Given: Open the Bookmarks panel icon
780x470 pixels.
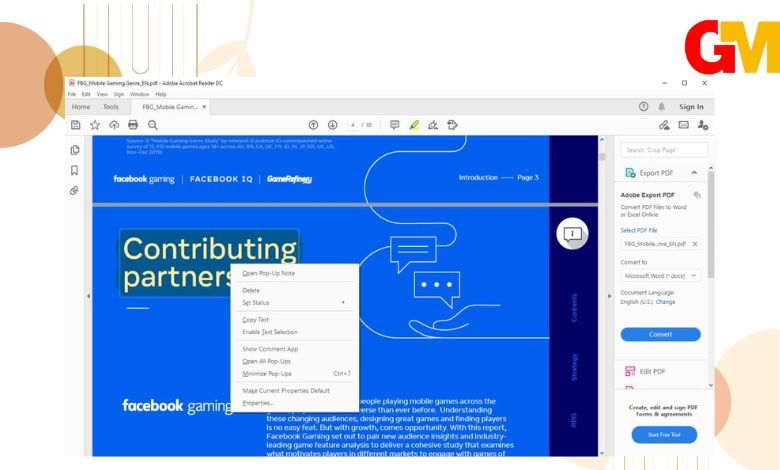Looking at the screenshot, I should (x=75, y=171).
